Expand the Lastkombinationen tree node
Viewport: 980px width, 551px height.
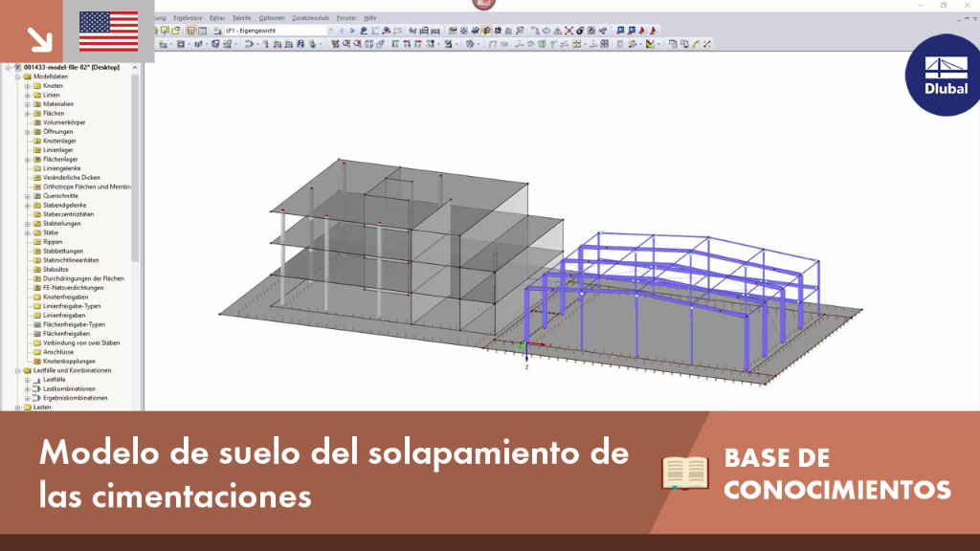click(x=28, y=388)
